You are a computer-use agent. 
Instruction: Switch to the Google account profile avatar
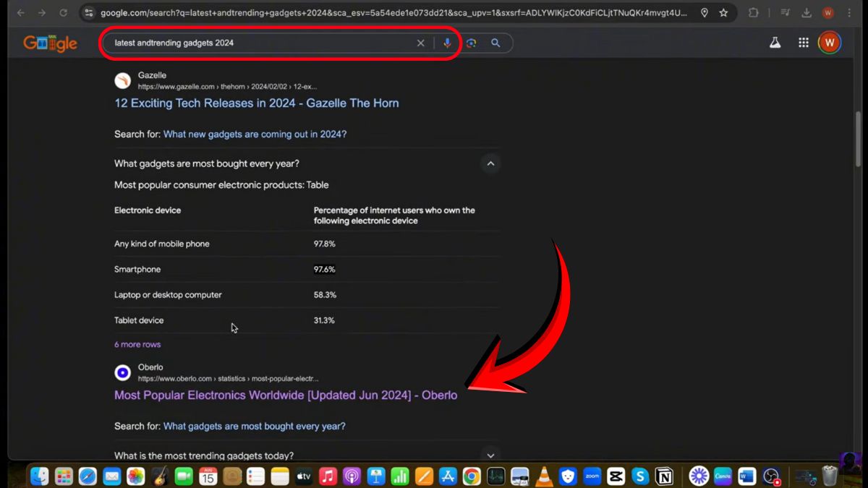[x=830, y=42]
